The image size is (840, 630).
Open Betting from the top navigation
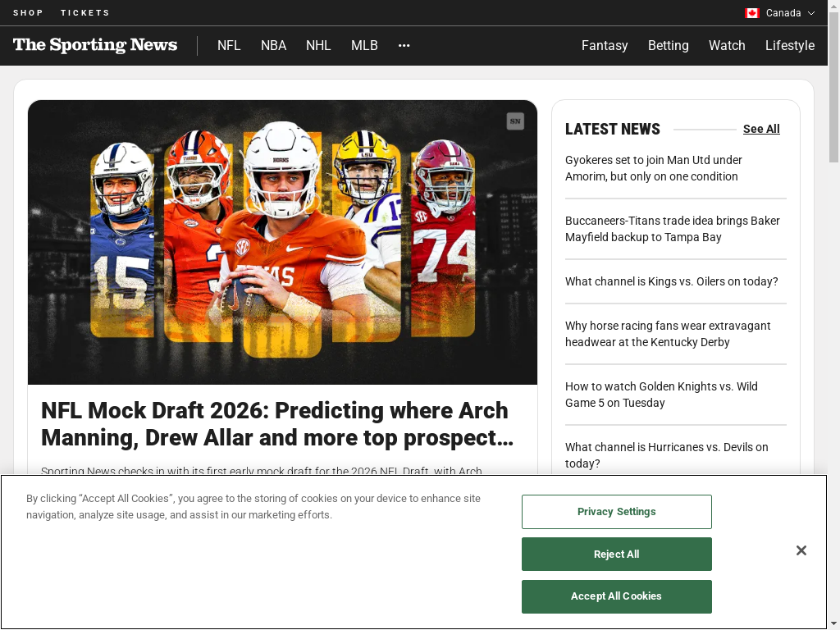click(x=668, y=46)
